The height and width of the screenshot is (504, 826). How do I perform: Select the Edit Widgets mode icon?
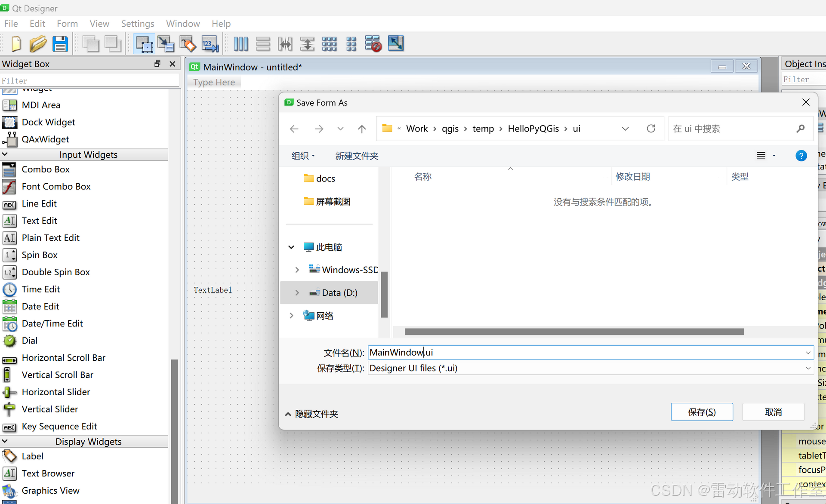144,44
